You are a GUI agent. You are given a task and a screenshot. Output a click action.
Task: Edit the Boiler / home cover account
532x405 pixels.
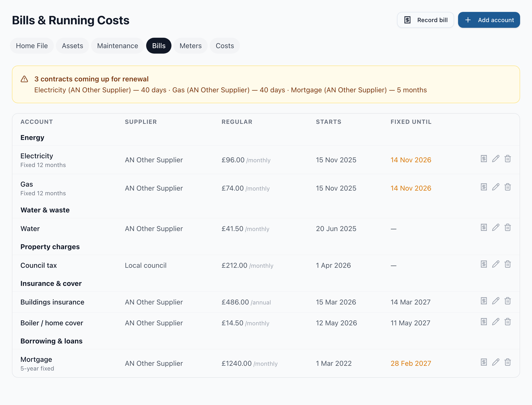point(496,322)
